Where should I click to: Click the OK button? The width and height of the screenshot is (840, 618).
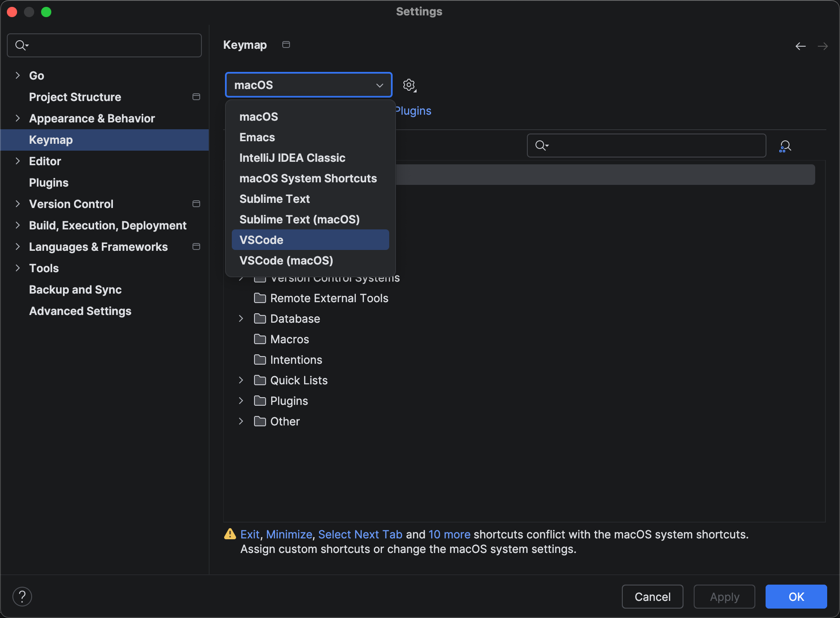(x=795, y=596)
